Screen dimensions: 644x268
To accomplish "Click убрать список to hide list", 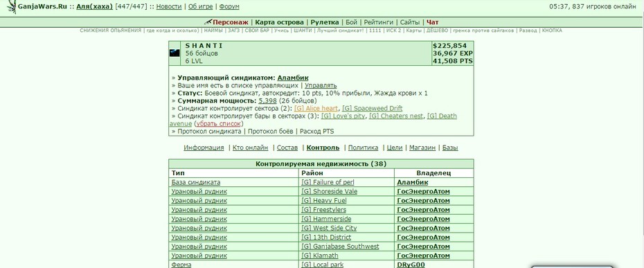I will 219,124.
